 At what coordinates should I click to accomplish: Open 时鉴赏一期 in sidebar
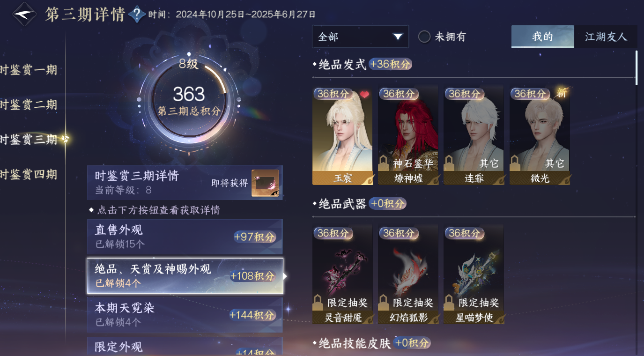(29, 70)
